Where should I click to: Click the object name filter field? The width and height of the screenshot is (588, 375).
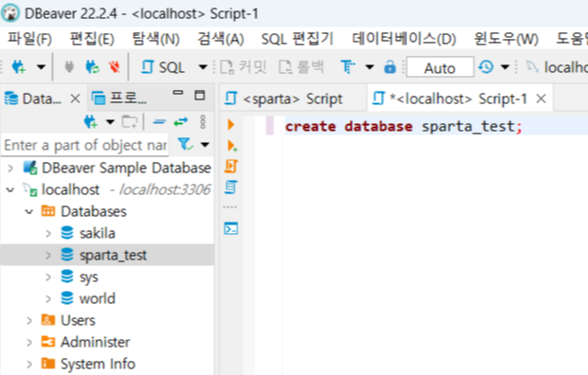(x=85, y=145)
